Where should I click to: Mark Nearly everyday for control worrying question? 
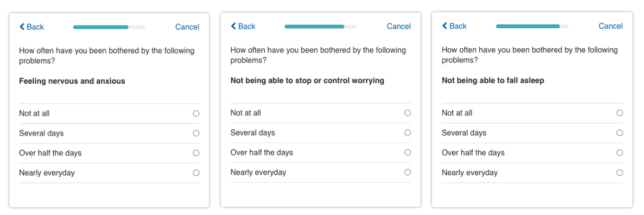tap(408, 172)
